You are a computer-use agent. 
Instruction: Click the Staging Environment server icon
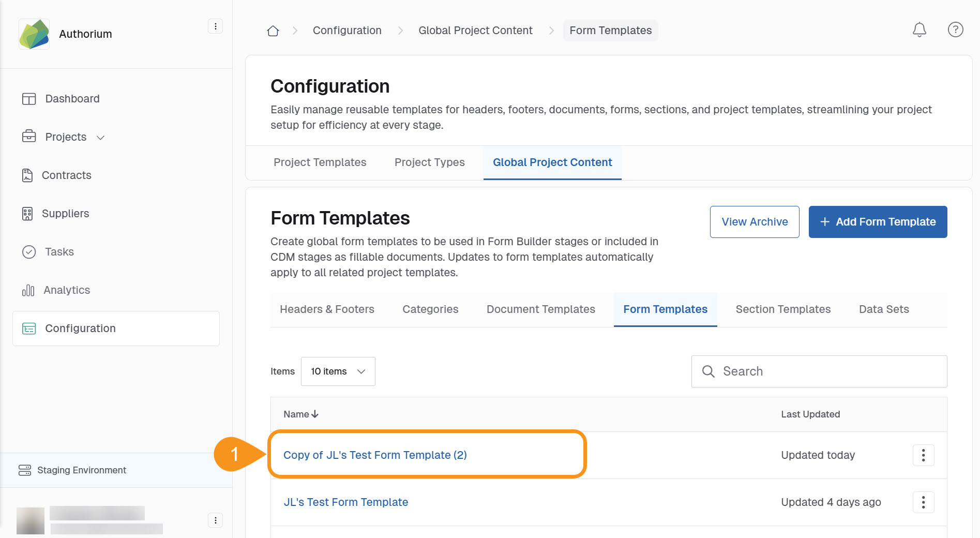click(x=25, y=470)
